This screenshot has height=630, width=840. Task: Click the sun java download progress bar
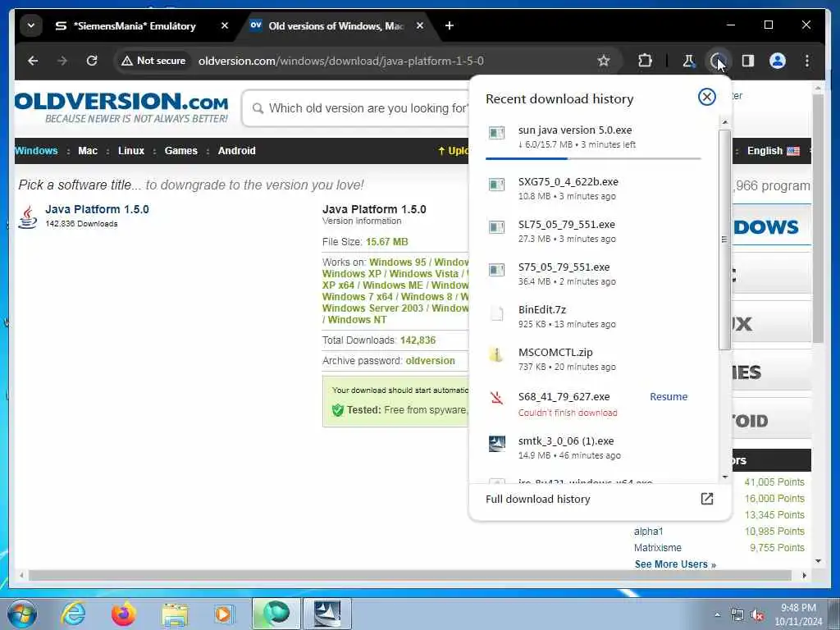(593, 158)
